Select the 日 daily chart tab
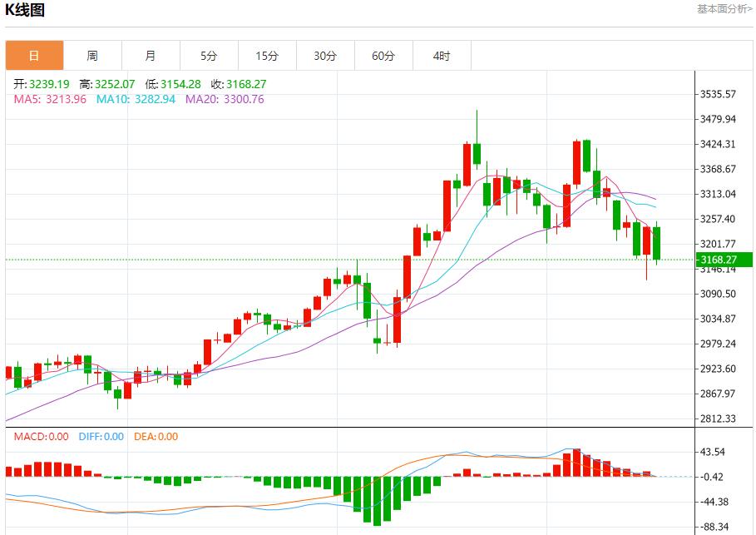The width and height of the screenshot is (756, 535). [x=34, y=56]
